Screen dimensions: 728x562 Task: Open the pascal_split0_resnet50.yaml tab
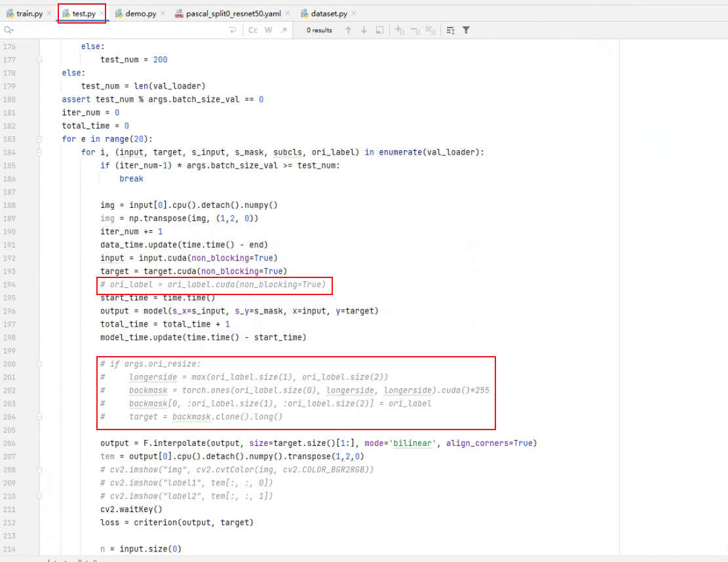(229, 14)
